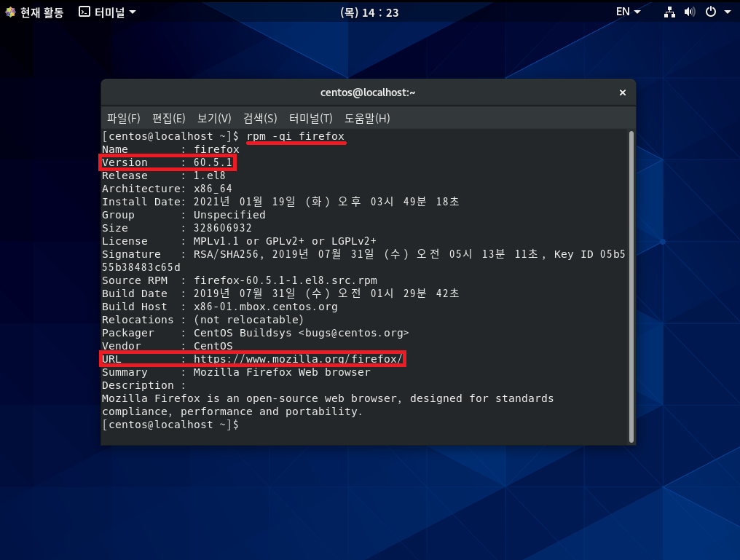Image resolution: width=740 pixels, height=560 pixels.
Task: Open the 터미널(T) menu in terminal menubar
Action: click(310, 119)
